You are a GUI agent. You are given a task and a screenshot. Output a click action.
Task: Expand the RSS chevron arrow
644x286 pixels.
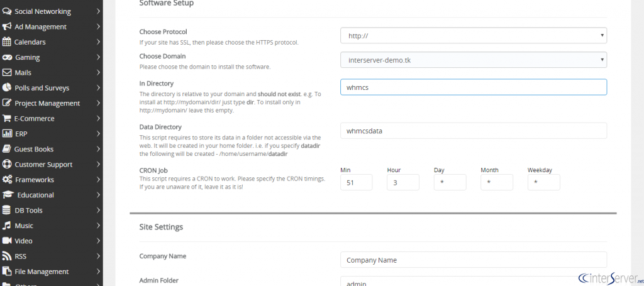99,256
